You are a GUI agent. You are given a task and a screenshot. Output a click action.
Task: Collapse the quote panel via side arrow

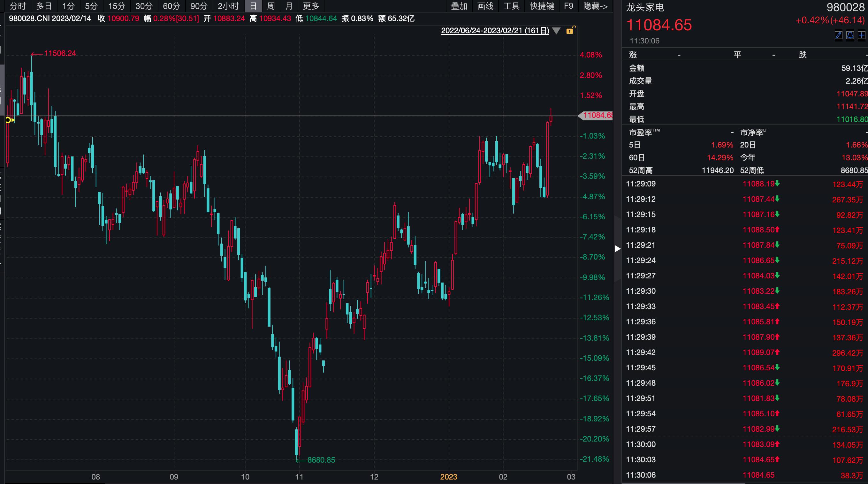tap(618, 249)
